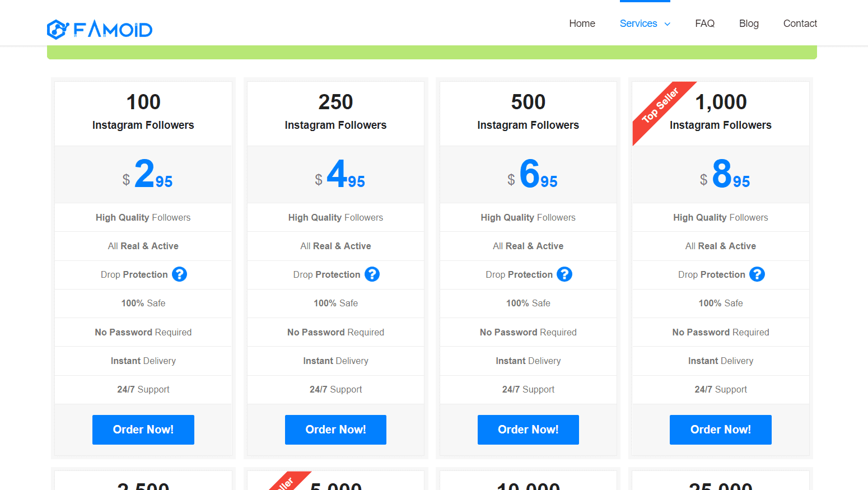Screen dimensions: 868x490
Task: Open Drop Protection help in 250 Followers card
Action: [372, 274]
